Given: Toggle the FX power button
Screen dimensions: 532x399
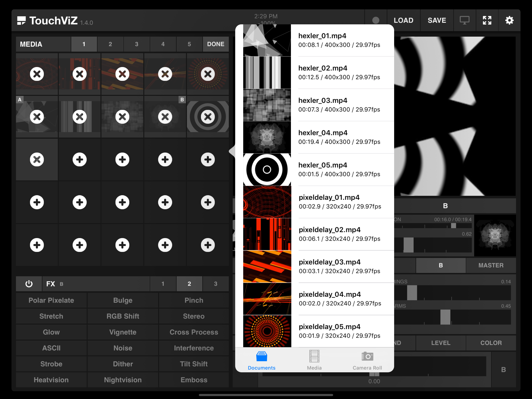Looking at the screenshot, I should tap(29, 284).
